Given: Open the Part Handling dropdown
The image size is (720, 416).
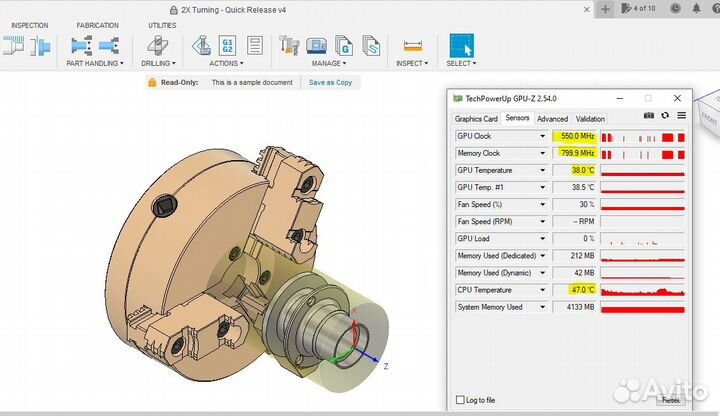Looking at the screenshot, I should [x=95, y=63].
